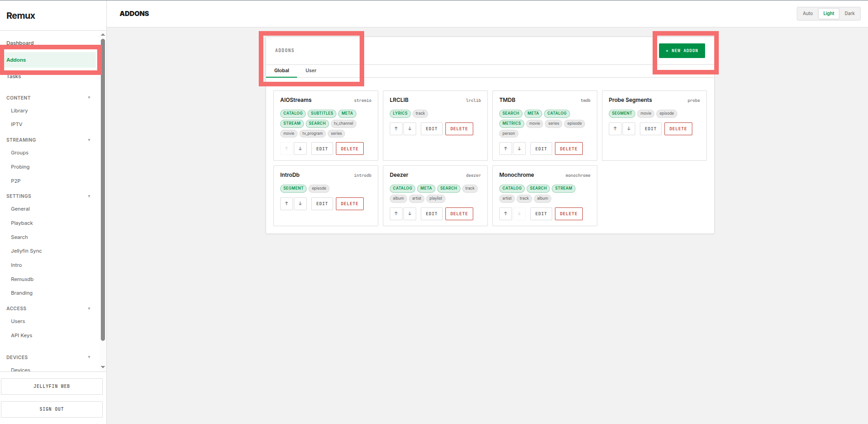Image resolution: width=868 pixels, height=424 pixels.
Task: Open Playback settings in sidebar
Action: 22,223
